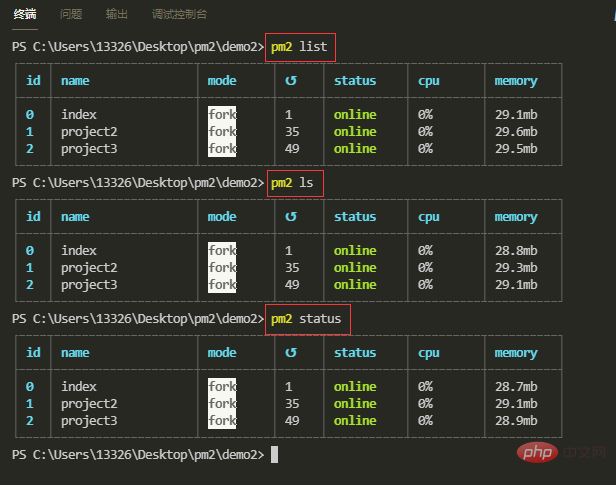Click process id 0 in pm2 list table
The width and height of the screenshot is (616, 485).
click(30, 115)
